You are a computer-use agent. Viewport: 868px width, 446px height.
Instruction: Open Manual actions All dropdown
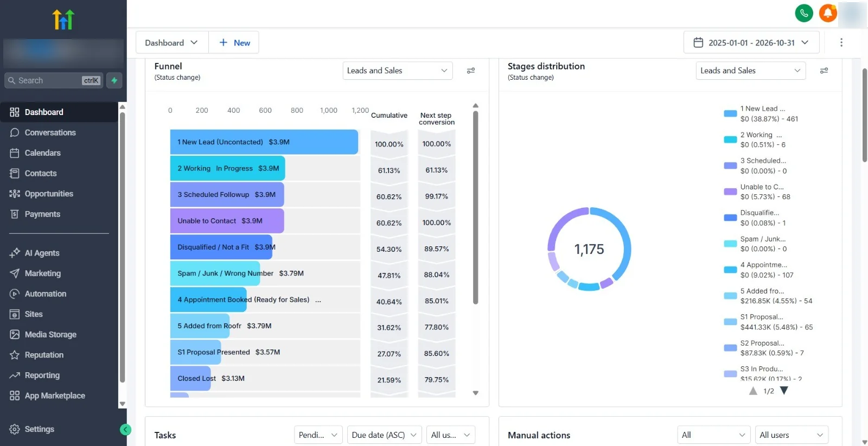714,435
